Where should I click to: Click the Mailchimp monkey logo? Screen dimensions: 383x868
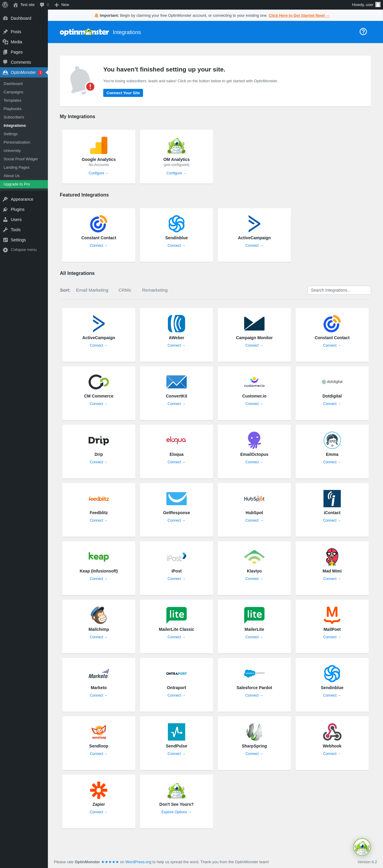[x=98, y=615]
